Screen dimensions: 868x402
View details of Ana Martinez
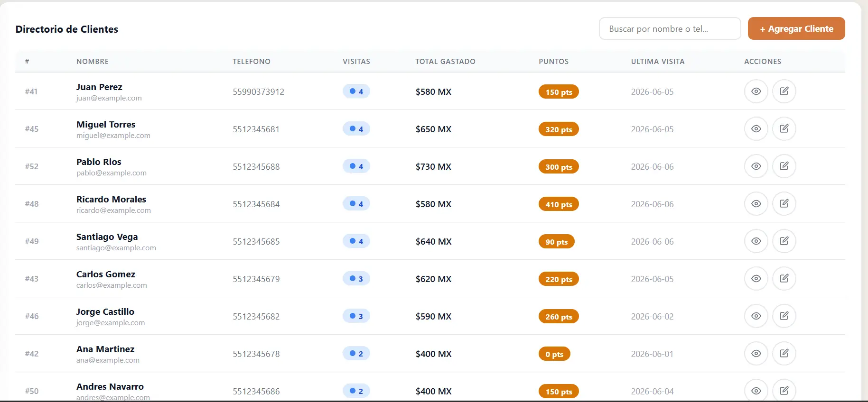tap(756, 353)
